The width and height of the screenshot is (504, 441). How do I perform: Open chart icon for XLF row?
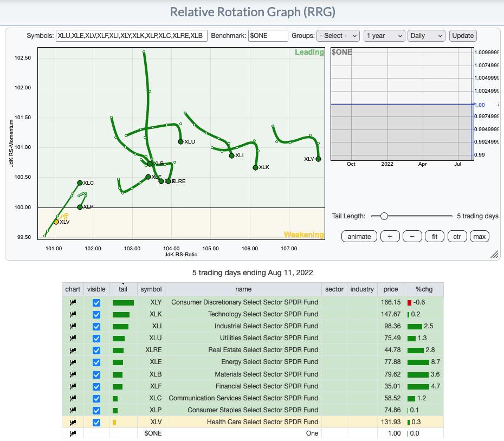coord(73,386)
